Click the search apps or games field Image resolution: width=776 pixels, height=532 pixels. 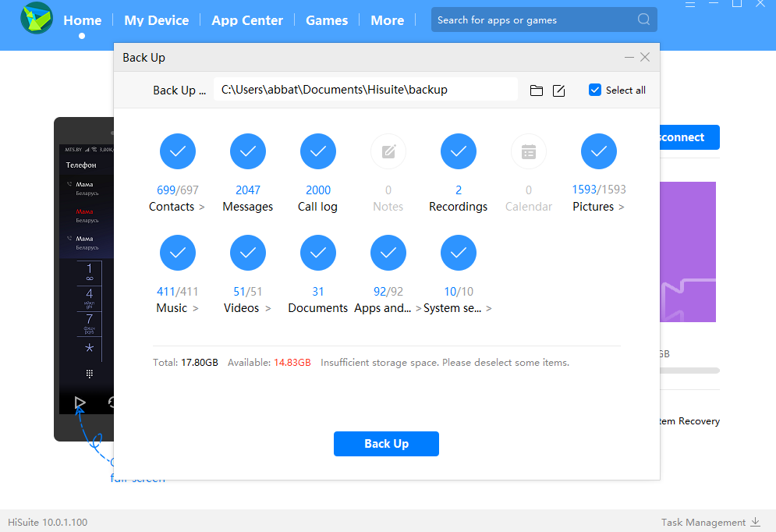(x=544, y=20)
